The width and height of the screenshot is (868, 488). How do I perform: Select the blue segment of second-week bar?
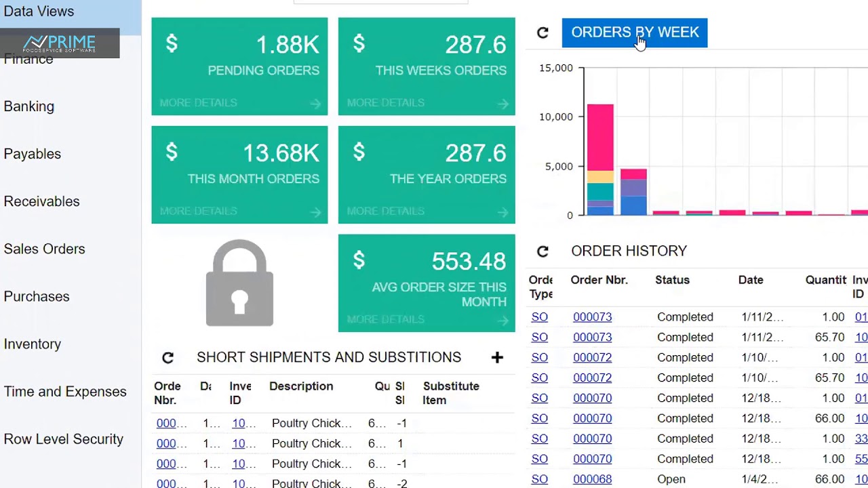tap(633, 205)
